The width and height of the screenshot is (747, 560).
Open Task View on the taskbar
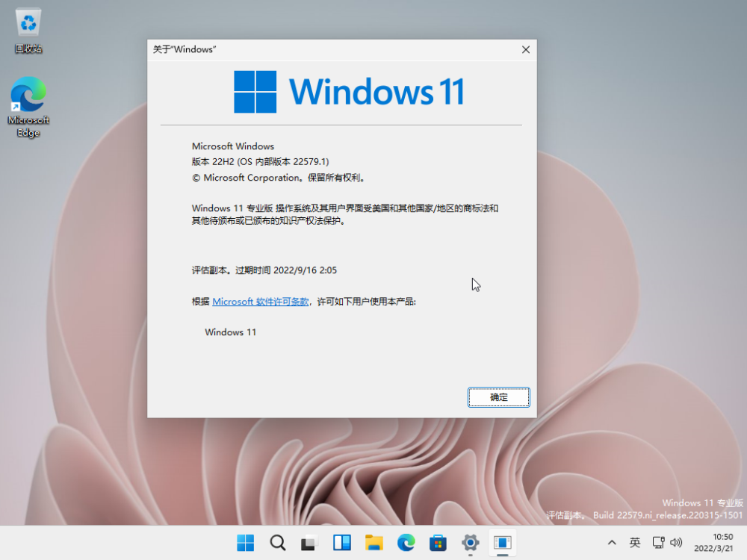(309, 542)
